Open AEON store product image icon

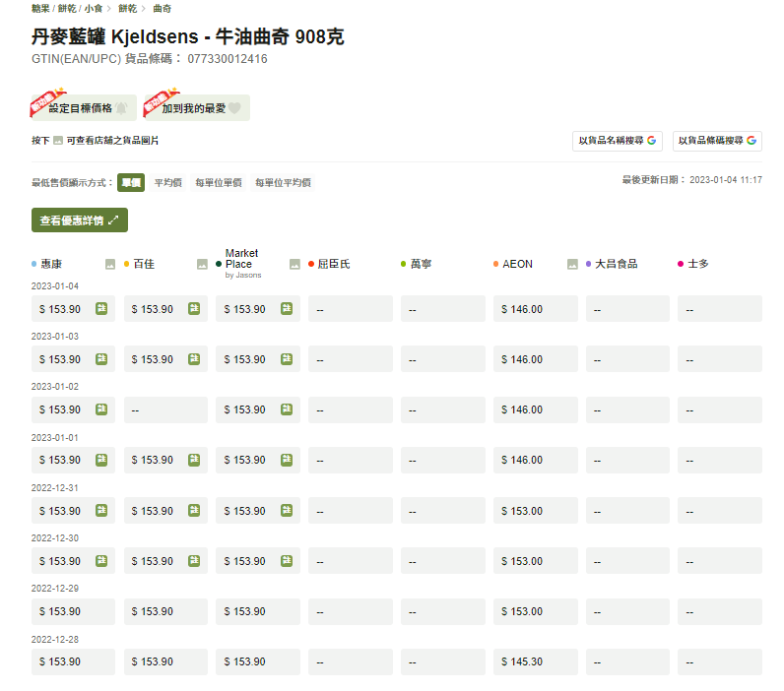click(x=572, y=264)
